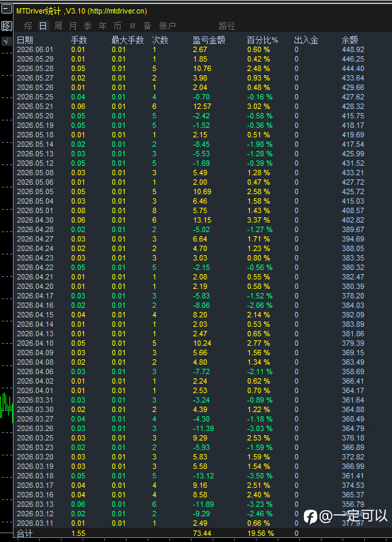The height and width of the screenshot is (542, 392).
Task: Click balance value 374.53
Action: pyautogui.click(x=353, y=485)
